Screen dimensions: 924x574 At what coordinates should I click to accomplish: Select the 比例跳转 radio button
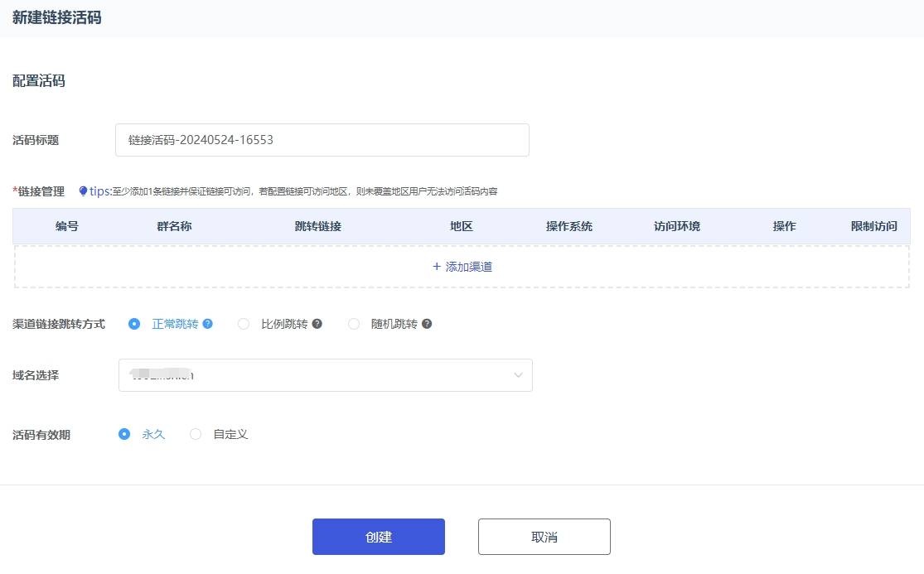[x=244, y=324]
